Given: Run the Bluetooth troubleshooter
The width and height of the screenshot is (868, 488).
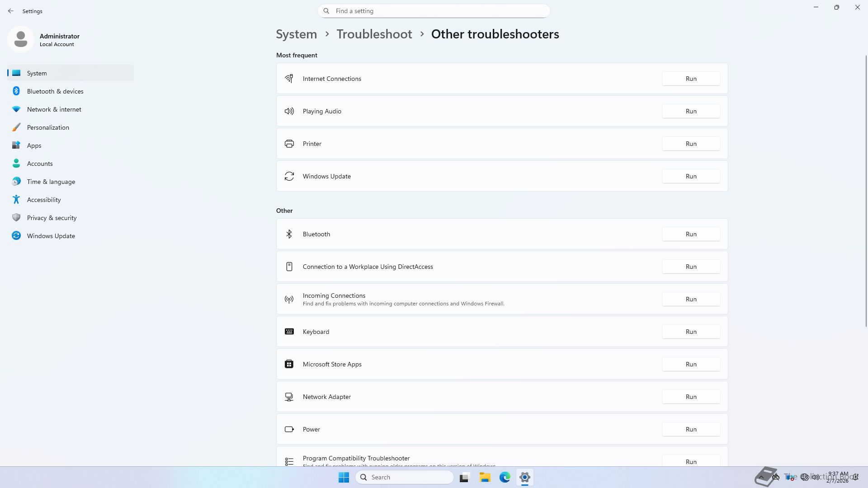Looking at the screenshot, I should click(x=691, y=234).
